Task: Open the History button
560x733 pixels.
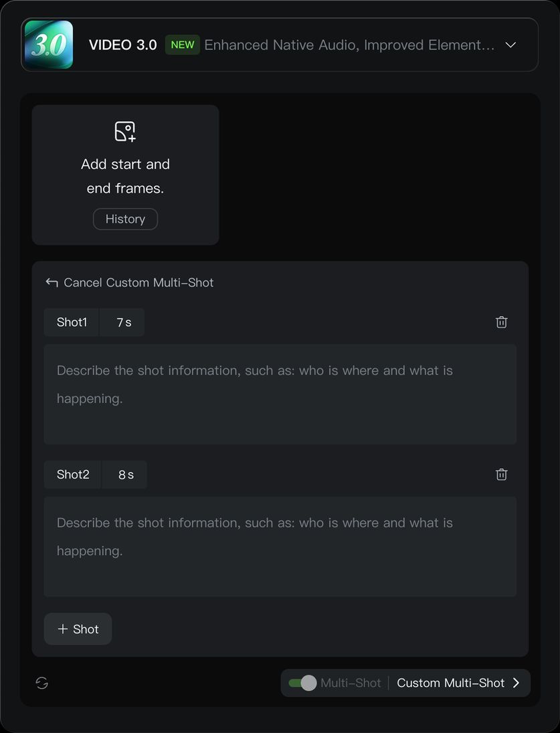Action: (x=125, y=219)
